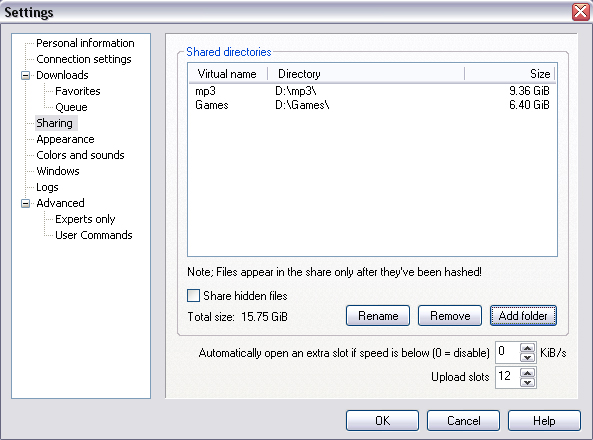Screen dimensions: 593x440
Task: Sort list by Size column header
Action: pos(509,74)
